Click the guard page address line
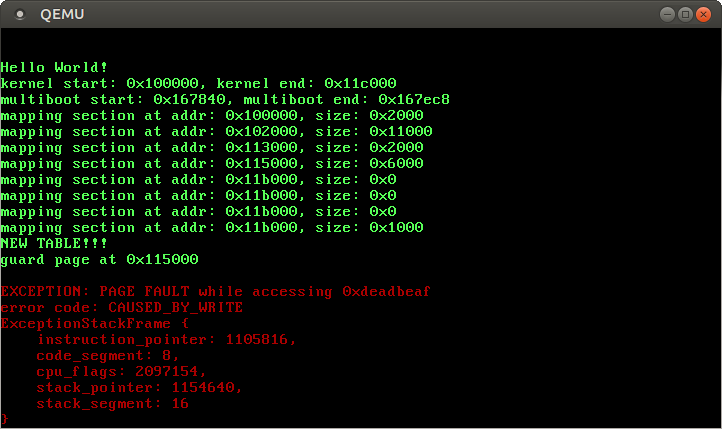The image size is (722, 429). [100, 259]
